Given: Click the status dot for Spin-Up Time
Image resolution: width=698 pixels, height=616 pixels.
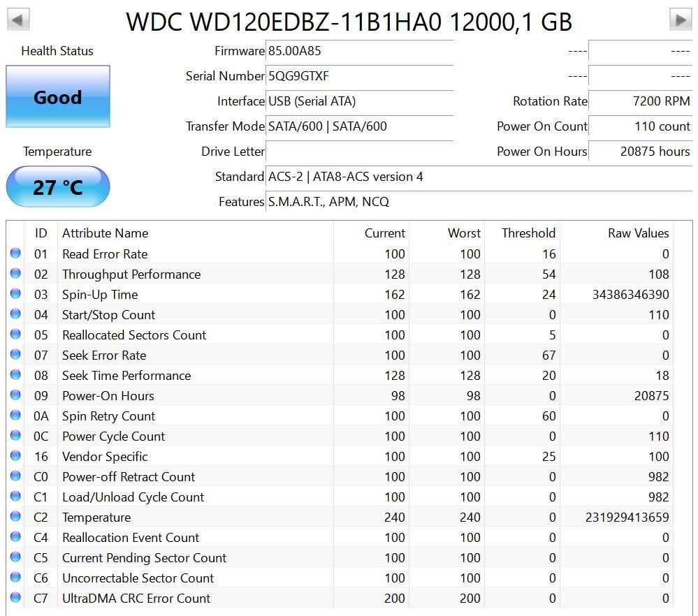Looking at the screenshot, I should coord(15,293).
